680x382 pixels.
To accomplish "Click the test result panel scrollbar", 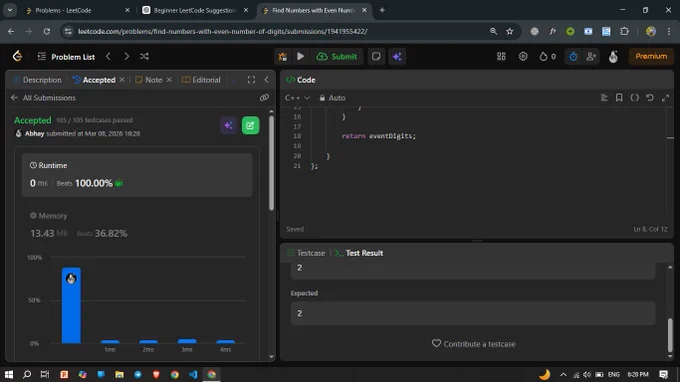I will coord(670,335).
